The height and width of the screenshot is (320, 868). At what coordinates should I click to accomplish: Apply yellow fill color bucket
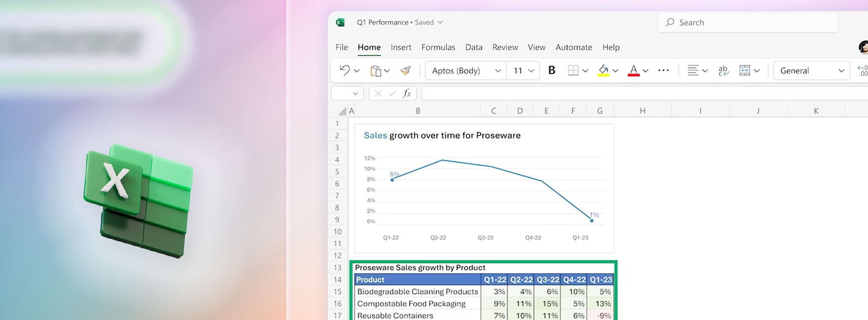[x=603, y=71]
